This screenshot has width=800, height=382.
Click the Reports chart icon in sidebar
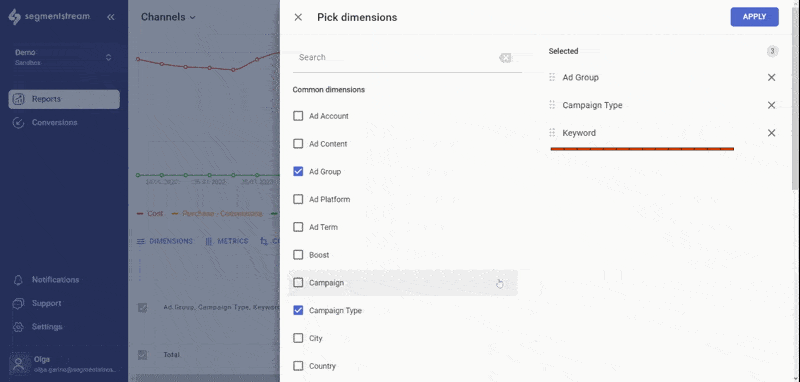pos(18,99)
